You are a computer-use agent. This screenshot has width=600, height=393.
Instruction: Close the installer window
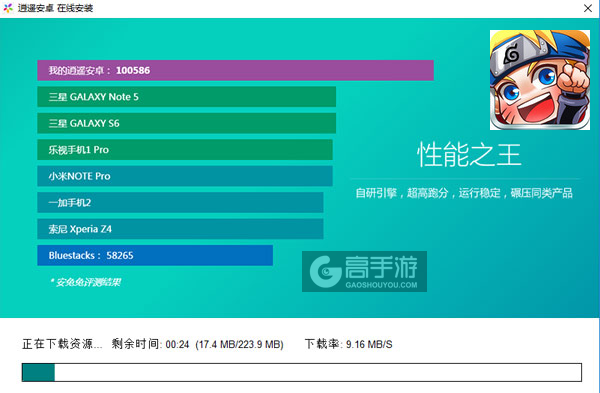pos(588,8)
